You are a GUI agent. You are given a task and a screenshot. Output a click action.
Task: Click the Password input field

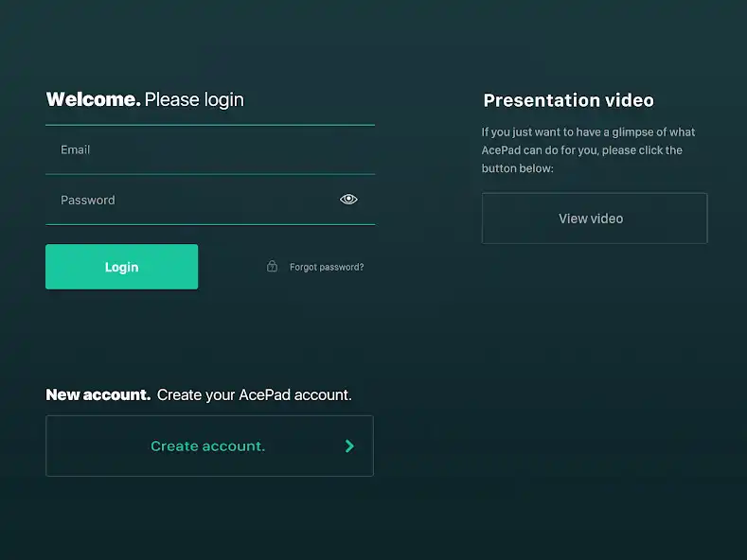tap(210, 200)
